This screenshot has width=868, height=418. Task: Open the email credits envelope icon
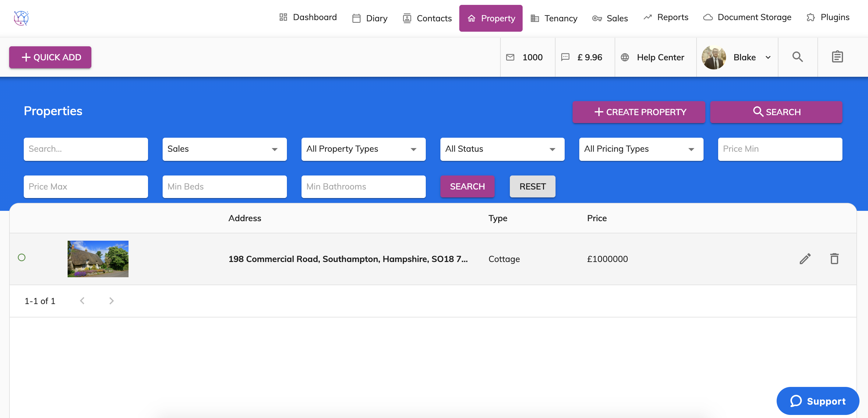coord(510,57)
